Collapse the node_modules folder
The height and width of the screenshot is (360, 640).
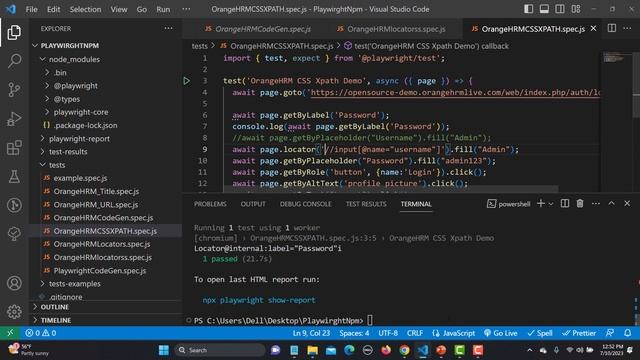pos(74,59)
